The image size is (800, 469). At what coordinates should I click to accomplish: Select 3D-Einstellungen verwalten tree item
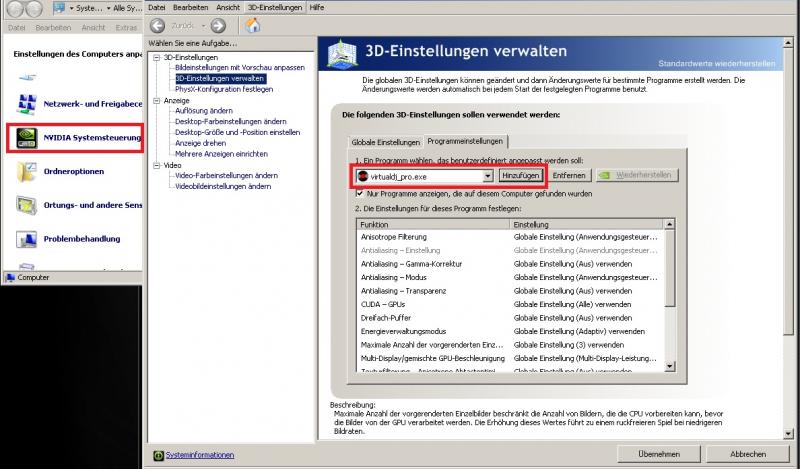pyautogui.click(x=220, y=79)
